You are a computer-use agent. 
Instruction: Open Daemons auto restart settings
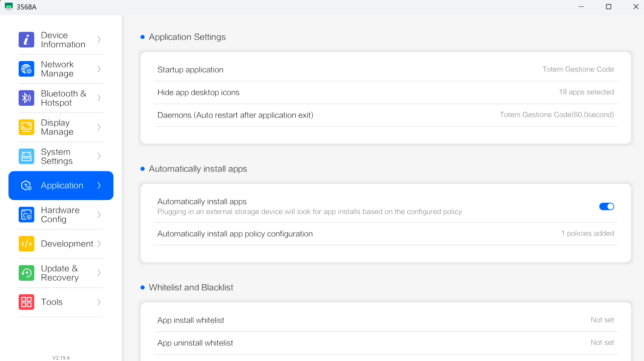pyautogui.click(x=385, y=115)
